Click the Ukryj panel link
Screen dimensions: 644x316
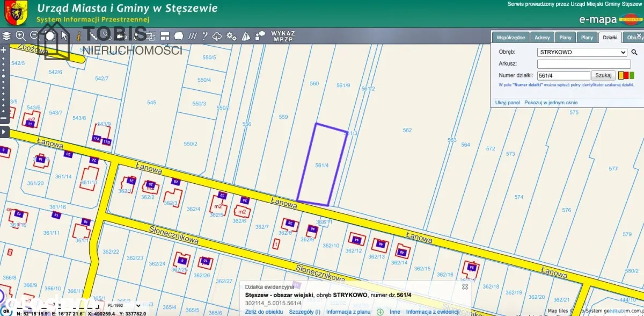(507, 102)
